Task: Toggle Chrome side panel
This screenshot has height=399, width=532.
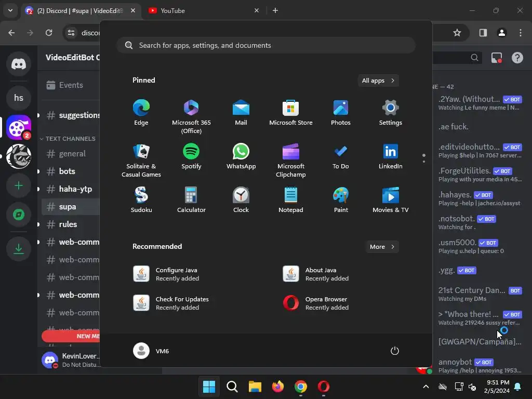Action: 483,33
